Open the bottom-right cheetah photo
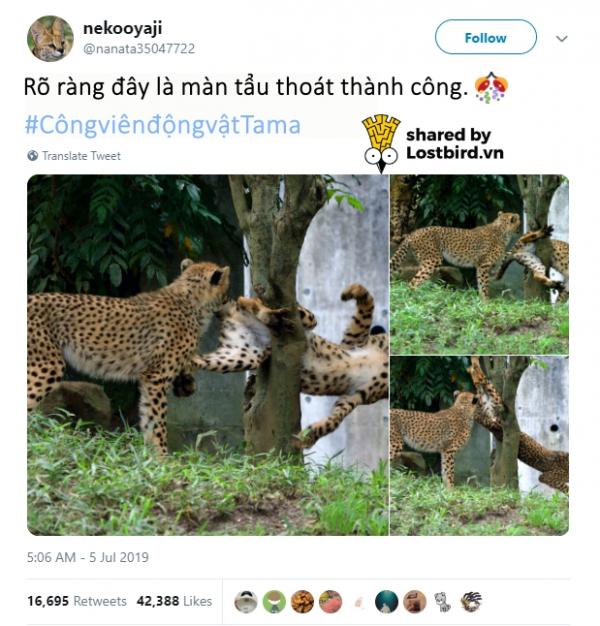The height and width of the screenshot is (626, 600). (x=479, y=446)
